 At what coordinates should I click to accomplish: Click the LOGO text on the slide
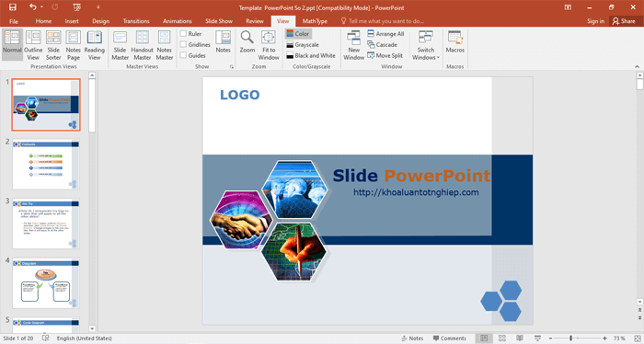pos(240,95)
